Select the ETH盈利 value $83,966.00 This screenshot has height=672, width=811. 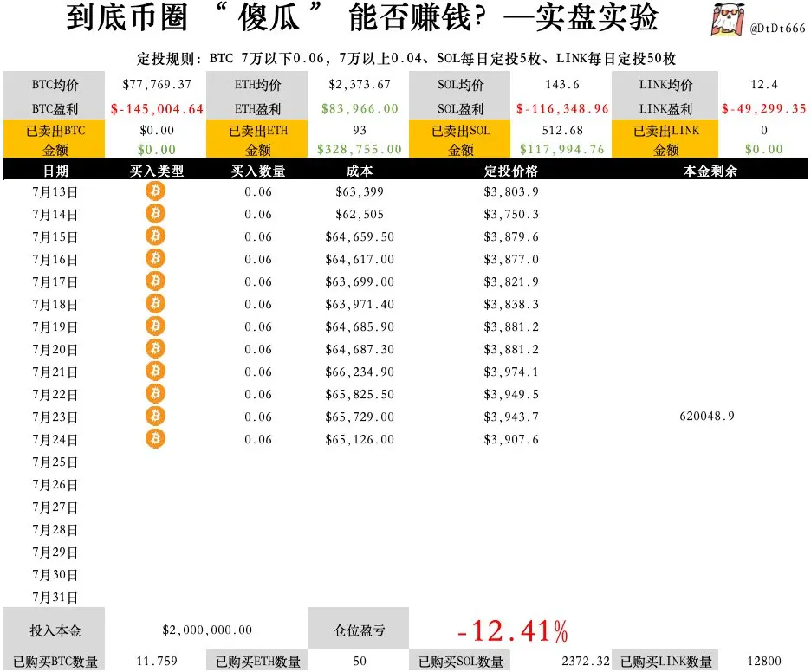(x=360, y=108)
